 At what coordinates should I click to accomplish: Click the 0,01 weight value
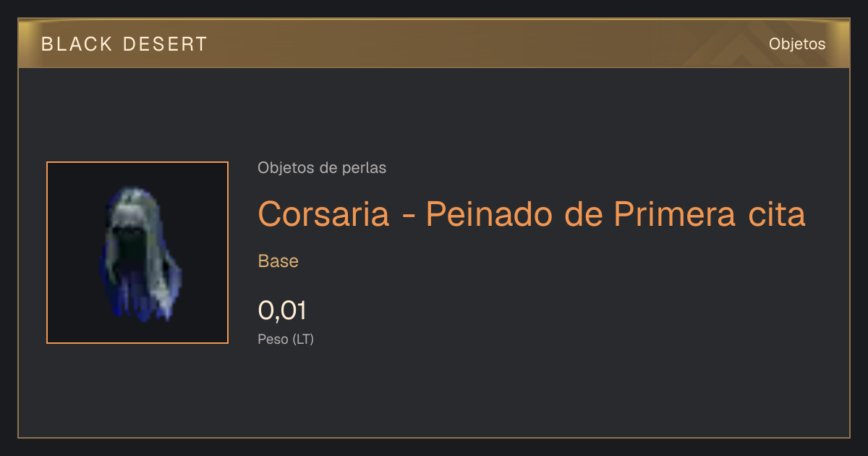(x=282, y=311)
